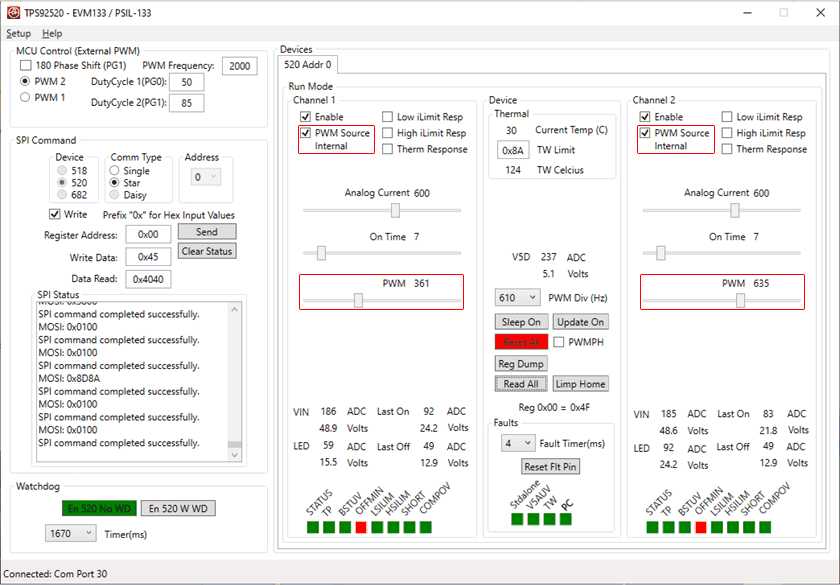
Task: Click Channel 2 red OFFMIN indicator
Action: (700, 527)
